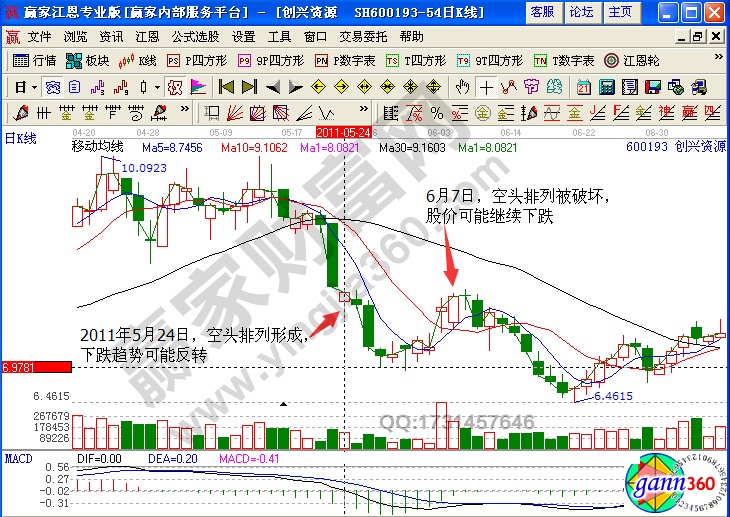The width and height of the screenshot is (730, 517).
Task: Open the 交易委托 menu
Action: coord(363,36)
